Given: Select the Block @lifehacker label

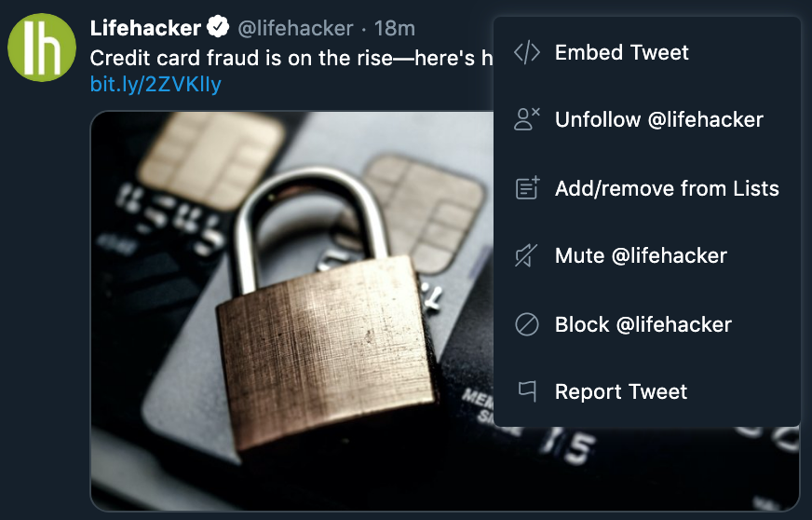Looking at the screenshot, I should pyautogui.click(x=643, y=324).
